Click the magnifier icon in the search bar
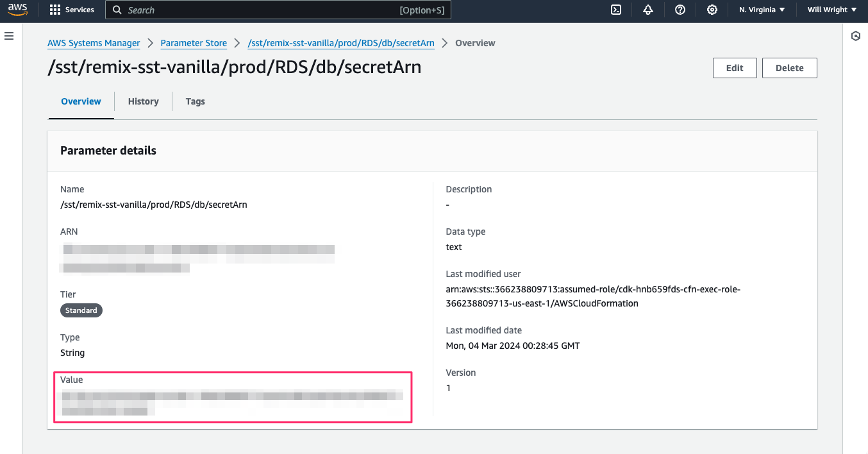868x454 pixels. coord(116,10)
